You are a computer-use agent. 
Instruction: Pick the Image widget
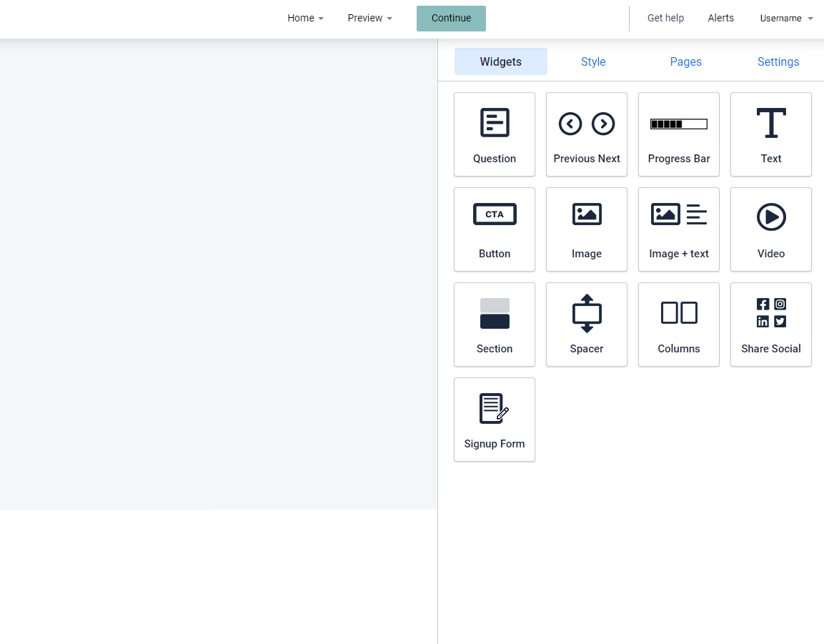tap(587, 229)
